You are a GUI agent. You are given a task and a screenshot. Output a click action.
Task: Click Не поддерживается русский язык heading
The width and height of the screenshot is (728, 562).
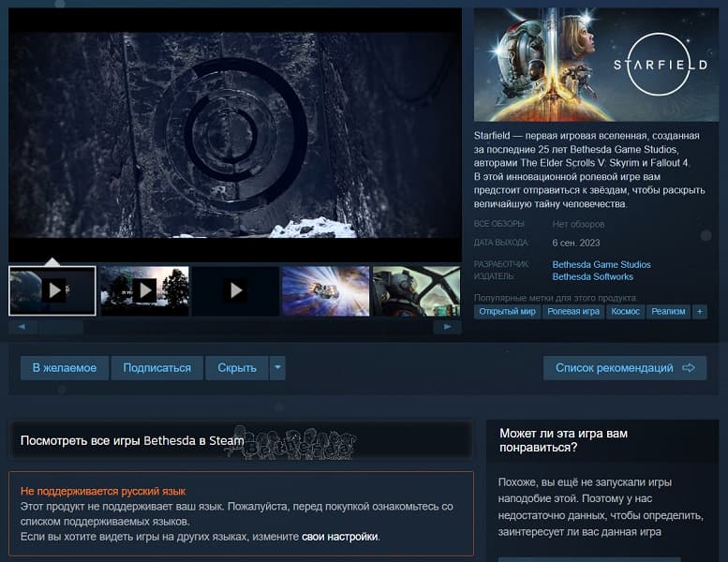[103, 491]
